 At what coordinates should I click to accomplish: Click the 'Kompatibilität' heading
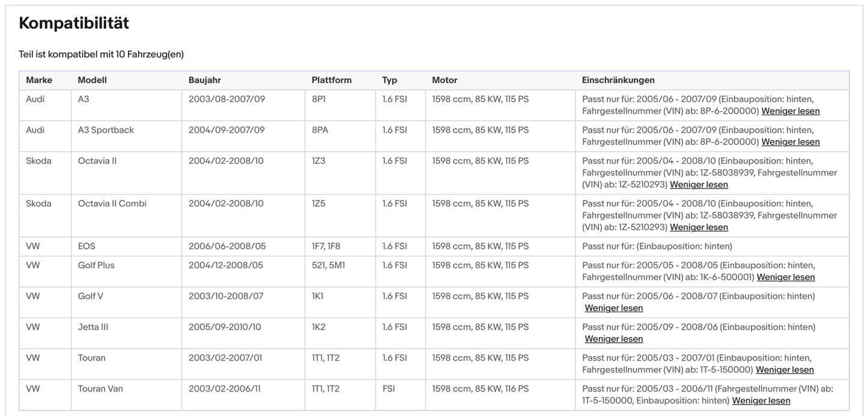click(74, 23)
